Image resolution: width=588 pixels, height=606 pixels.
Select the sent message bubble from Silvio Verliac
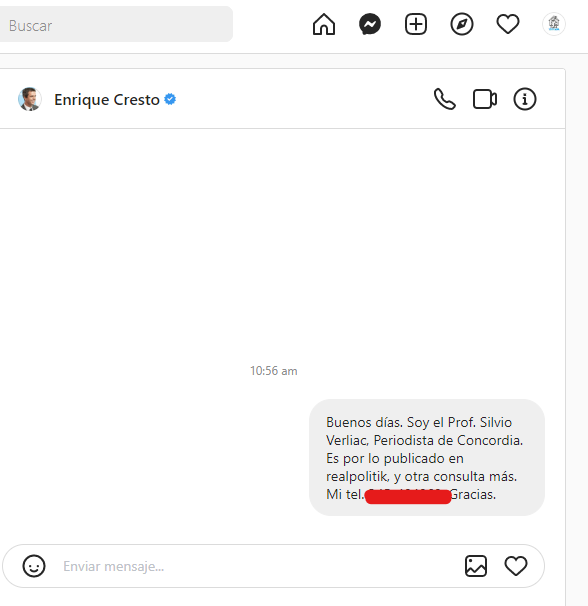pos(427,458)
